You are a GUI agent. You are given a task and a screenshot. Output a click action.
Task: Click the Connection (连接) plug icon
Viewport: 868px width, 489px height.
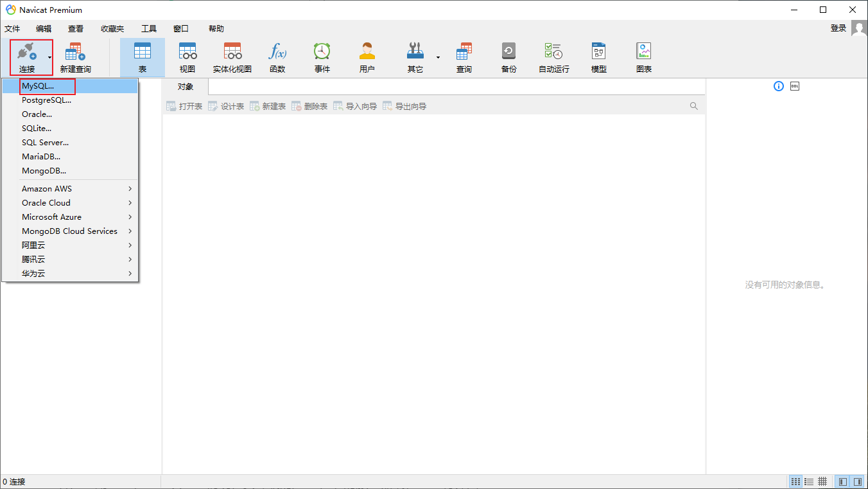coord(27,52)
